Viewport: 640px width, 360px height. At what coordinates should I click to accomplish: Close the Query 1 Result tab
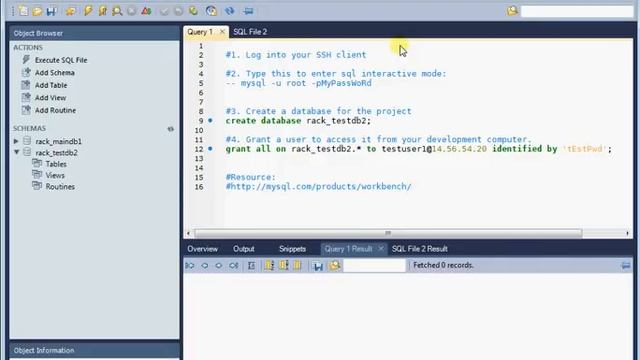click(x=381, y=248)
